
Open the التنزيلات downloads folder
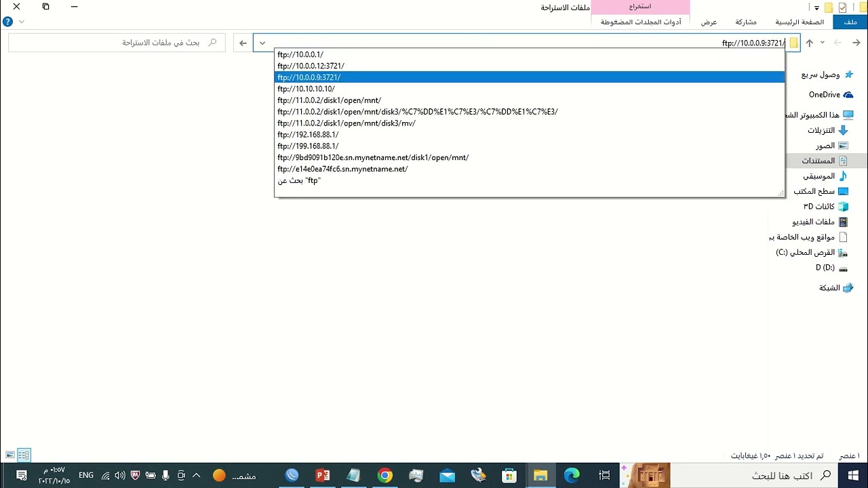tap(828, 130)
